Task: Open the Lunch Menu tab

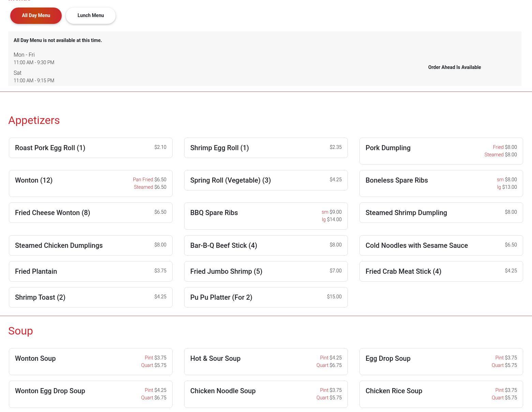Action: tap(90, 16)
